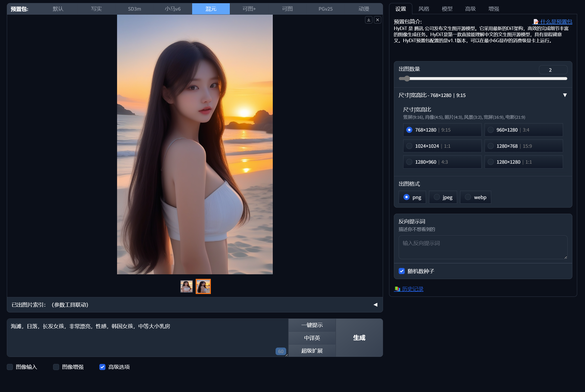This screenshot has height=392, width=585.
Task: Switch to the 风格 tab
Action: [423, 9]
